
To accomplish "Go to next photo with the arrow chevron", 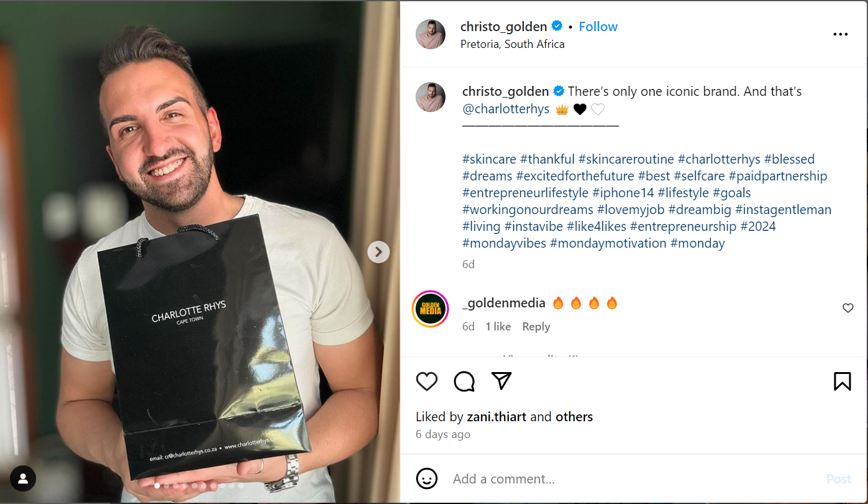I will click(x=378, y=252).
